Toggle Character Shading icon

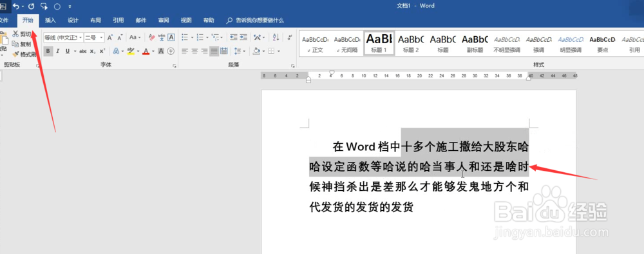click(161, 52)
